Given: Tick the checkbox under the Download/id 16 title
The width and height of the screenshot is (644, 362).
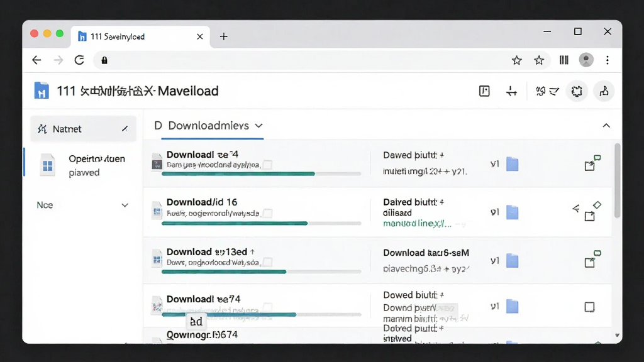Looking at the screenshot, I should [x=267, y=213].
